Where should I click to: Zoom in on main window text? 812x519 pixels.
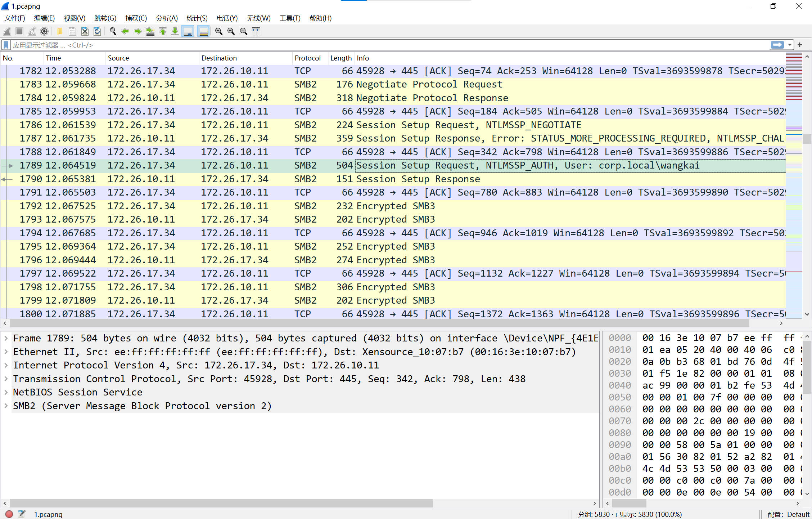tap(219, 31)
